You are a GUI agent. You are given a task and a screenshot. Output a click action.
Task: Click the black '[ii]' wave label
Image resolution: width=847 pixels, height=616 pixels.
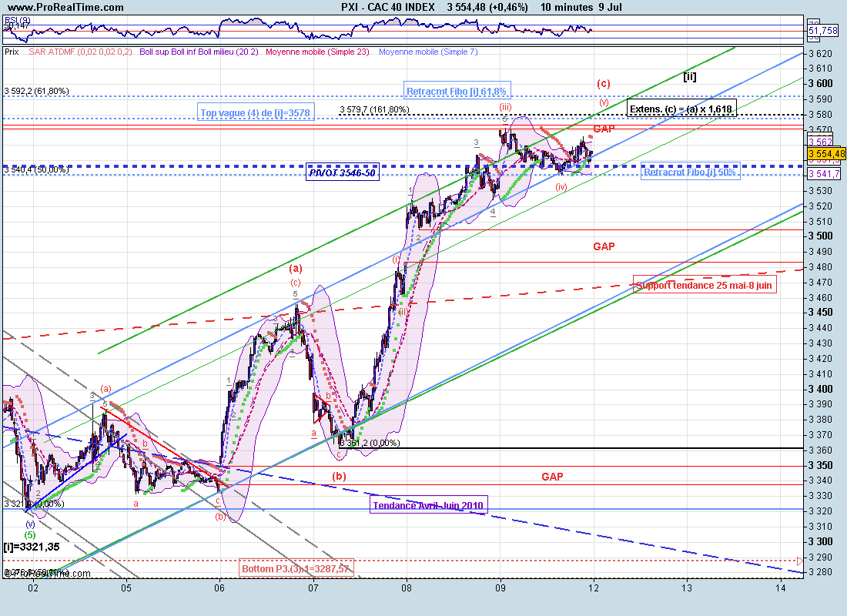point(690,77)
